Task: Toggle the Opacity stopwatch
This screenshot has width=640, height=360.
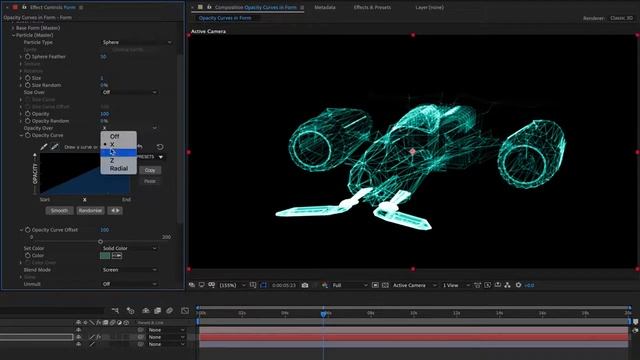Action: [x=28, y=114]
